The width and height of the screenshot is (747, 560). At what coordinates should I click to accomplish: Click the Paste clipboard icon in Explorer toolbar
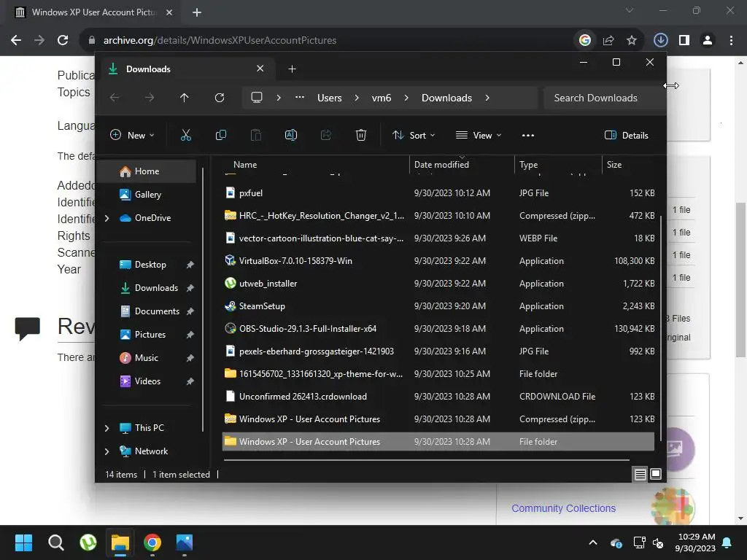256,135
